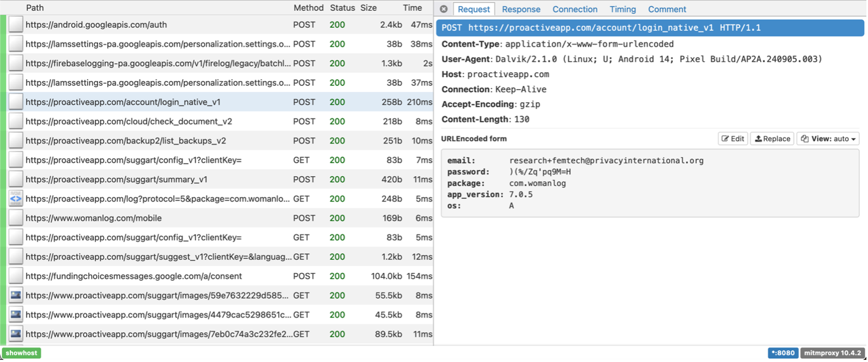Image resolution: width=868 pixels, height=362 pixels.
Task: Click the Edit button for the URLEncoded form
Action: click(x=732, y=139)
